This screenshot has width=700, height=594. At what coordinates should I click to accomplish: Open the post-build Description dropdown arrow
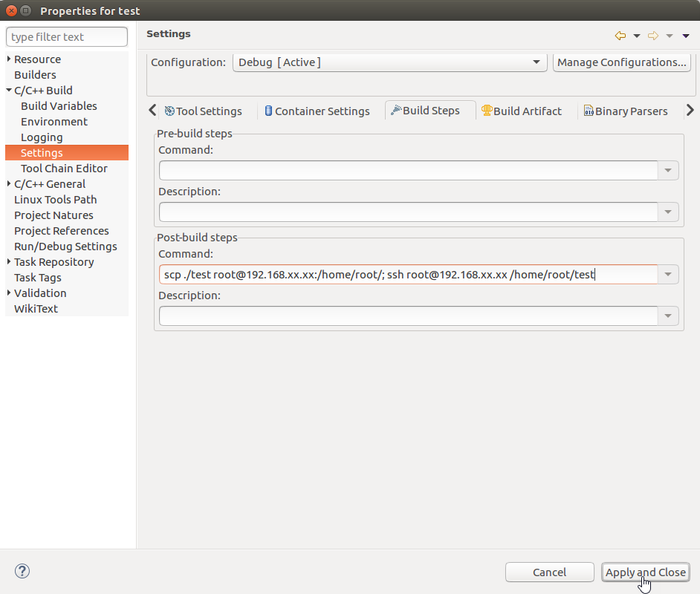pyautogui.click(x=668, y=316)
